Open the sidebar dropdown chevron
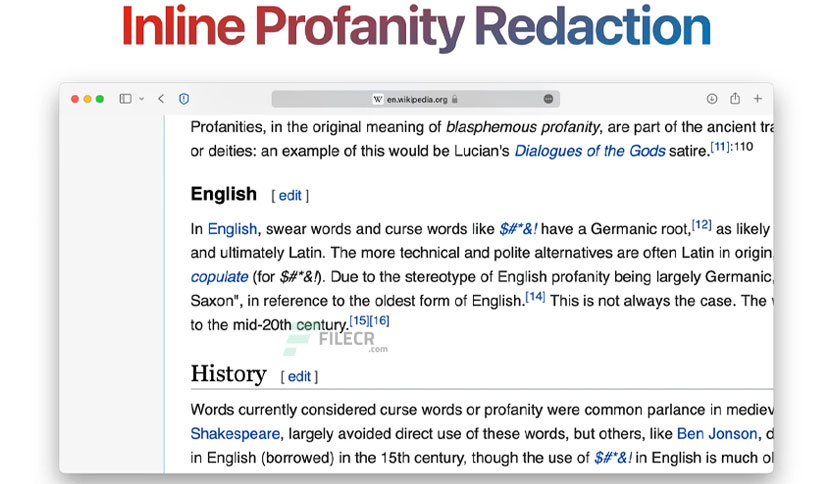This screenshot has width=836, height=484. coord(141,99)
